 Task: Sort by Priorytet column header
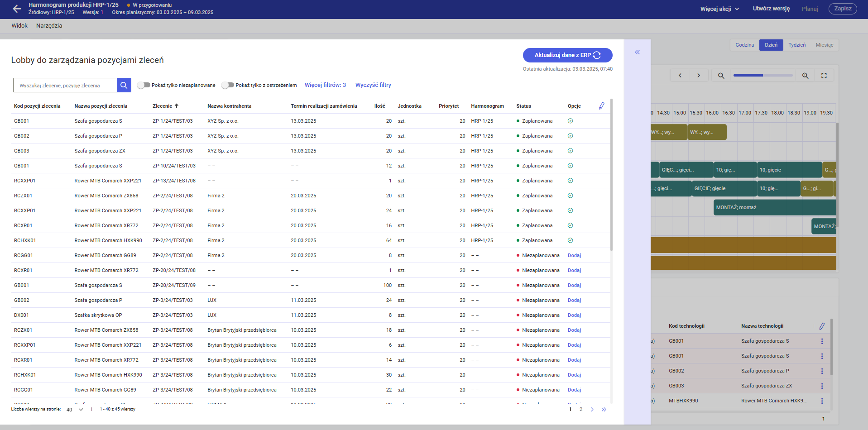tap(449, 106)
